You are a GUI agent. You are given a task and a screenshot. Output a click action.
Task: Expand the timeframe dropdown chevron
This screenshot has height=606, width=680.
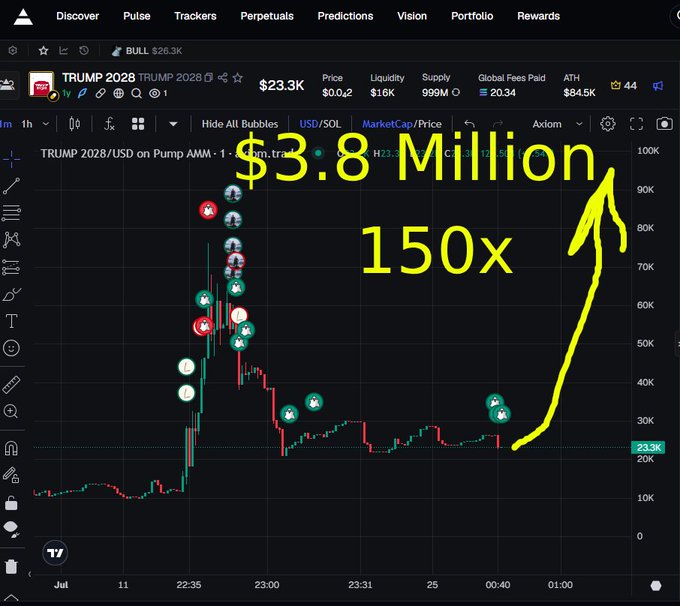[x=46, y=124]
